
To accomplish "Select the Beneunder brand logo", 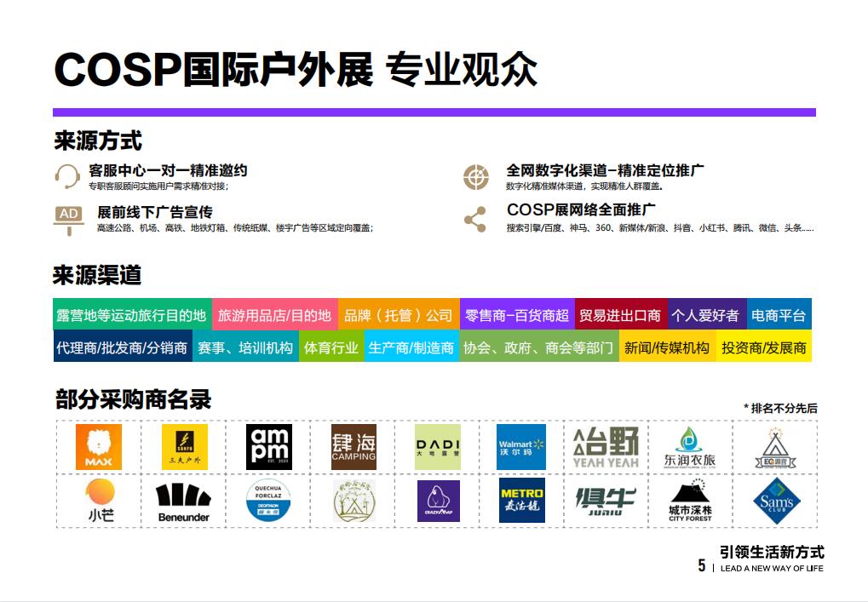I will point(183,502).
